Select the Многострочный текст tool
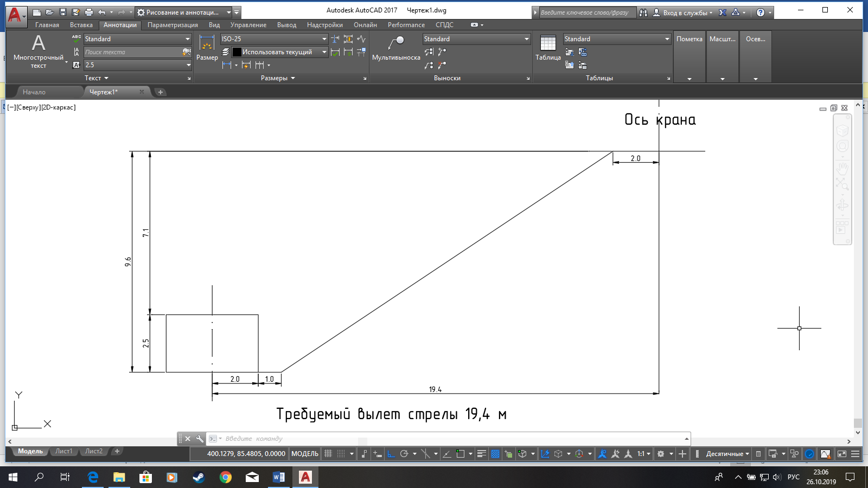The image size is (868, 488). coord(38,50)
